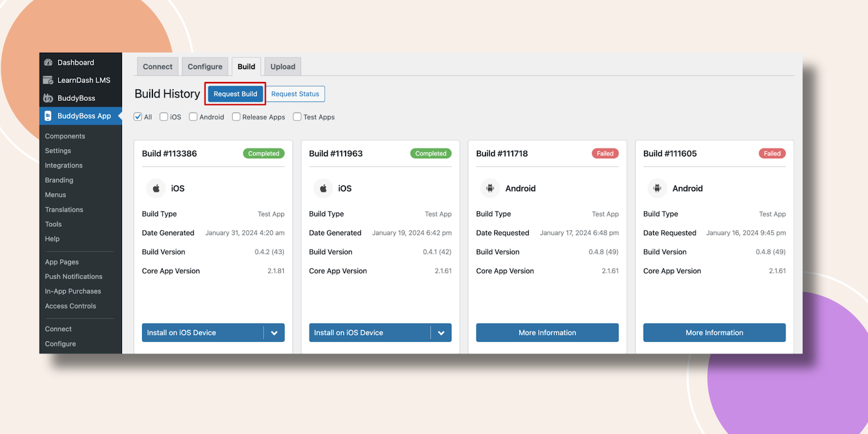
Task: Switch to the Configure tab
Action: (x=205, y=67)
